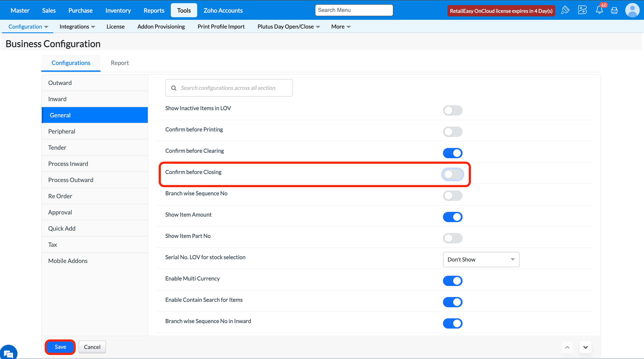Open notifications bell with 60 badge
Screen dimensions: 644x359
pyautogui.click(x=599, y=10)
